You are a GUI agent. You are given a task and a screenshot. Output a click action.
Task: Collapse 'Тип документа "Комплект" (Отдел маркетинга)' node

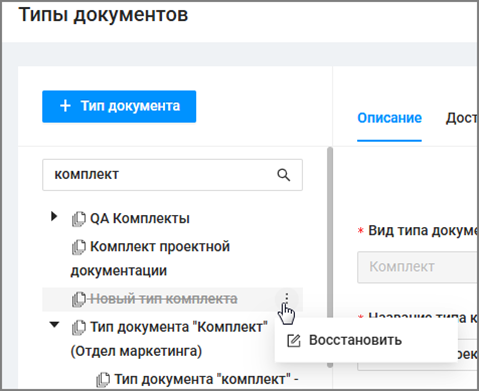click(x=54, y=324)
